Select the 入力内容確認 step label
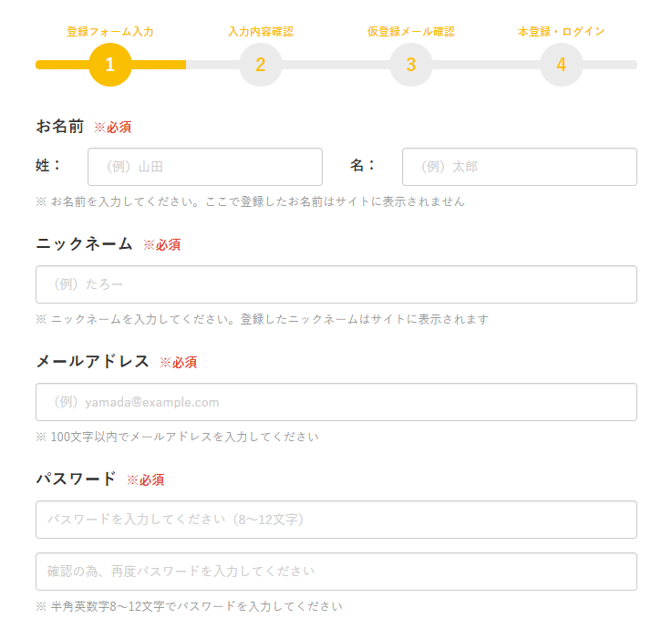 [261, 31]
